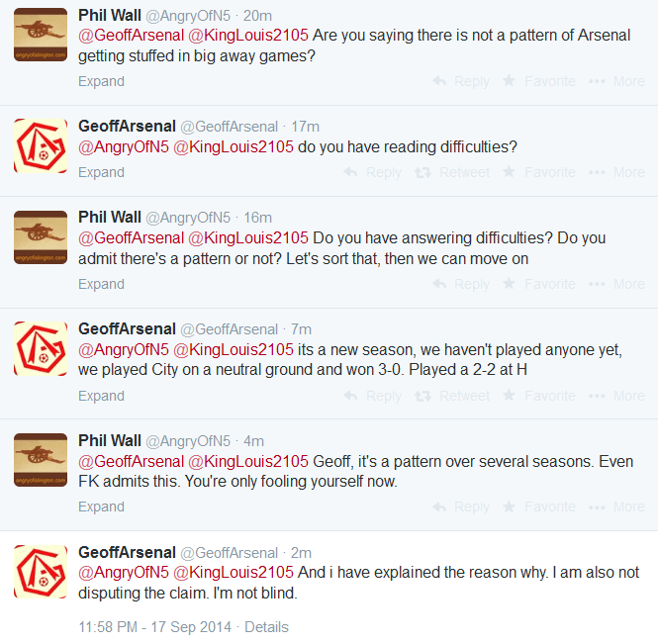This screenshot has width=658, height=644.
Task: Open Details link under the last tweet
Action: [266, 627]
